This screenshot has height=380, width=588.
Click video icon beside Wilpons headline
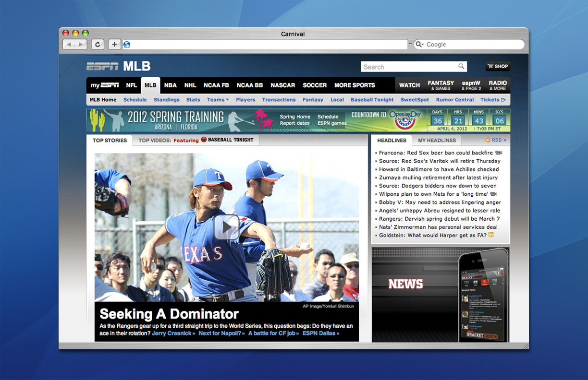click(493, 194)
